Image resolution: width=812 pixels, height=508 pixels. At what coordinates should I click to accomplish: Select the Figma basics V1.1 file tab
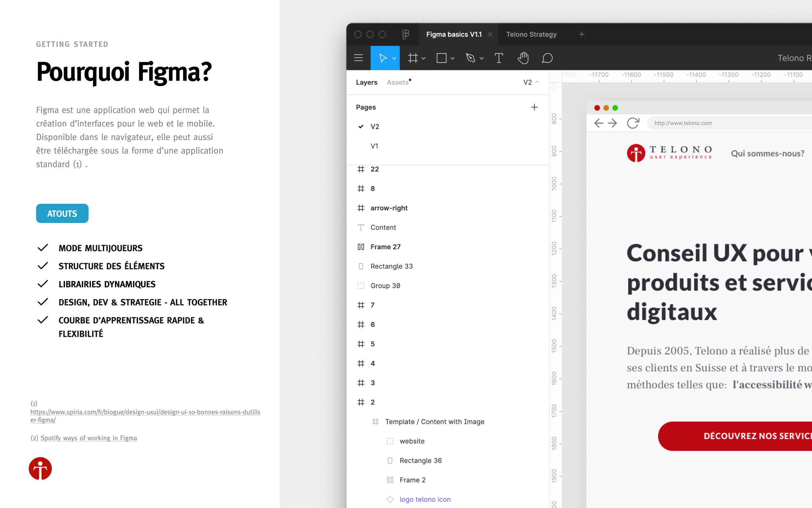coord(453,34)
